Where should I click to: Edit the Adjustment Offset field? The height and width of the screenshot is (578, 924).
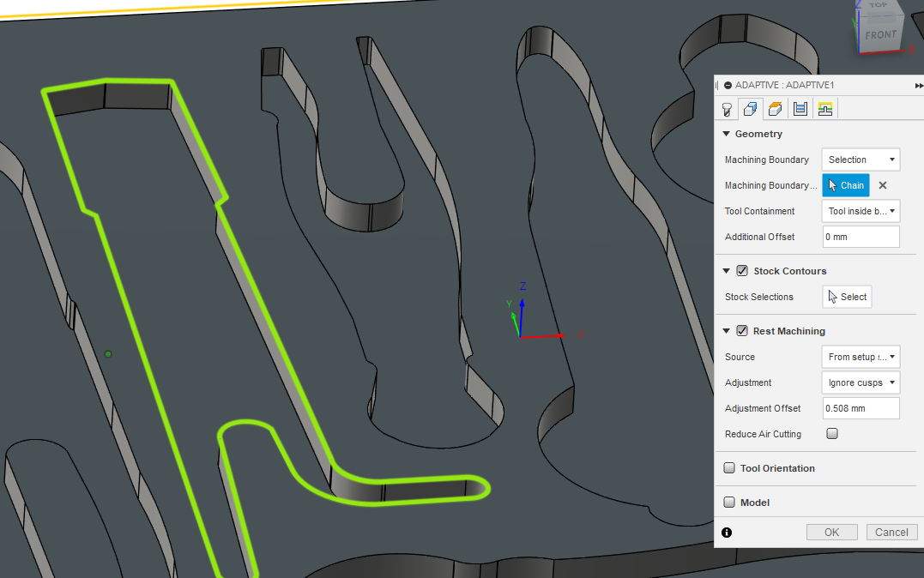(x=861, y=408)
